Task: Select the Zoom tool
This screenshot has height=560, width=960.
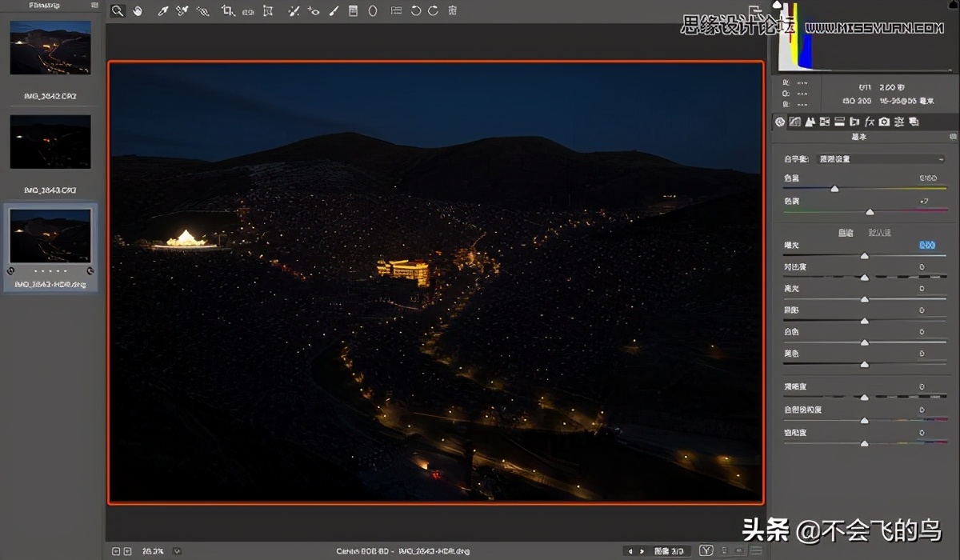Action: pos(118,10)
